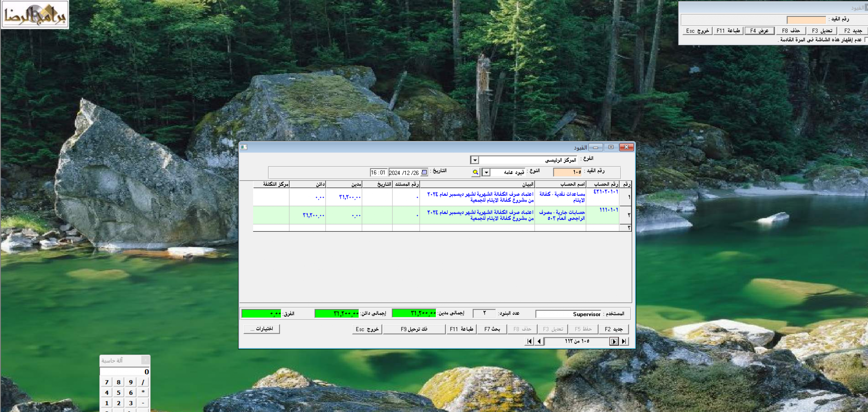
Task: Click the عدد البنود count field
Action: [x=484, y=313]
